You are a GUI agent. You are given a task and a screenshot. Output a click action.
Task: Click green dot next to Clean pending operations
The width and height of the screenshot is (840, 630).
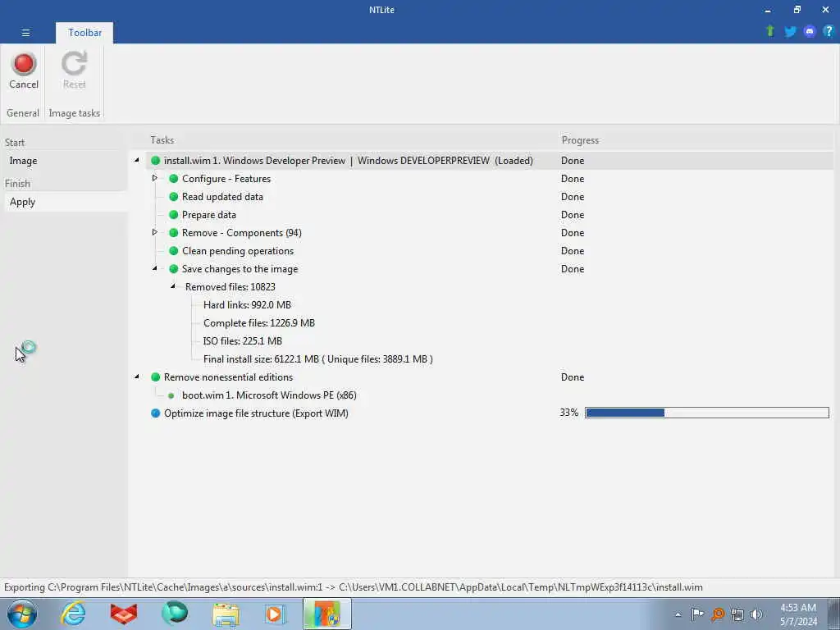pyautogui.click(x=174, y=251)
